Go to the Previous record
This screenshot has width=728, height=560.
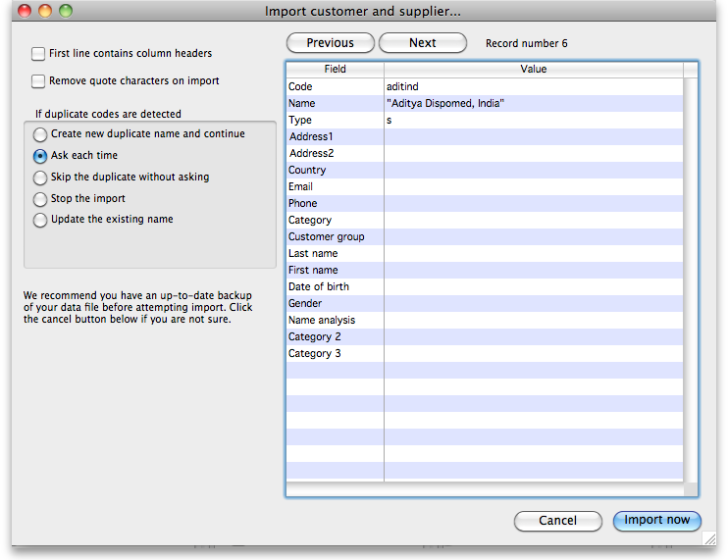(x=330, y=43)
